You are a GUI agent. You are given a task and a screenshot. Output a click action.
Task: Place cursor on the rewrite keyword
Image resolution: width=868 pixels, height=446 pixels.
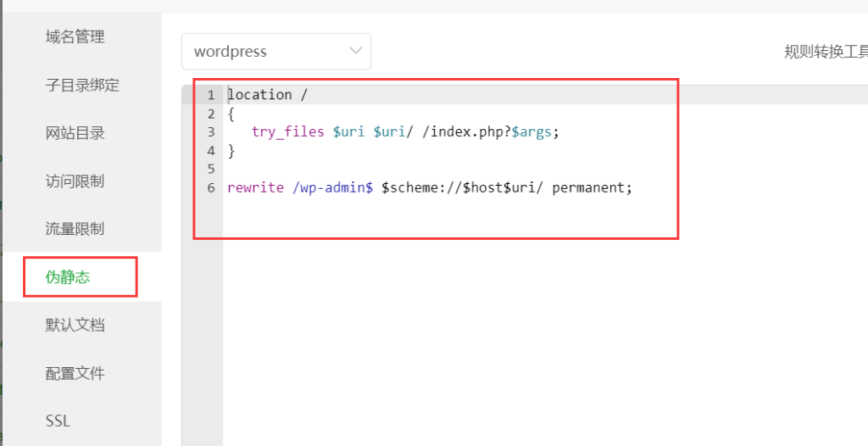click(x=255, y=187)
